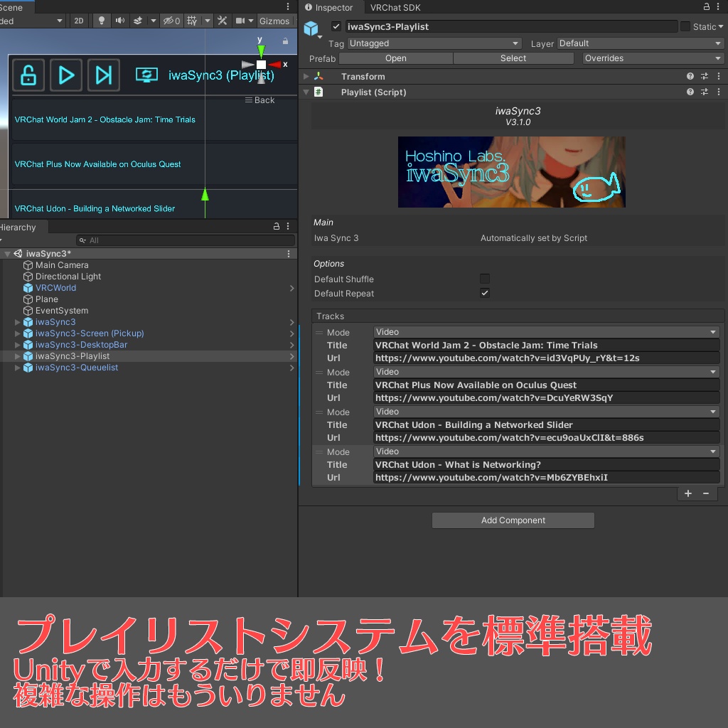This screenshot has height=728, width=728.
Task: Click the skip-next button in iwaSync3 playlist
Action: coord(104,75)
